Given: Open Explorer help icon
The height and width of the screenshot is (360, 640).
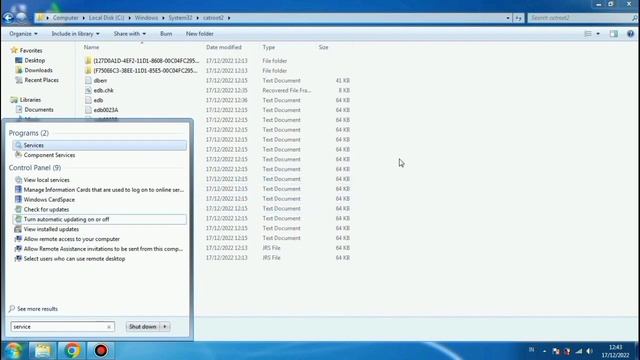Looking at the screenshot, I should coord(630,34).
